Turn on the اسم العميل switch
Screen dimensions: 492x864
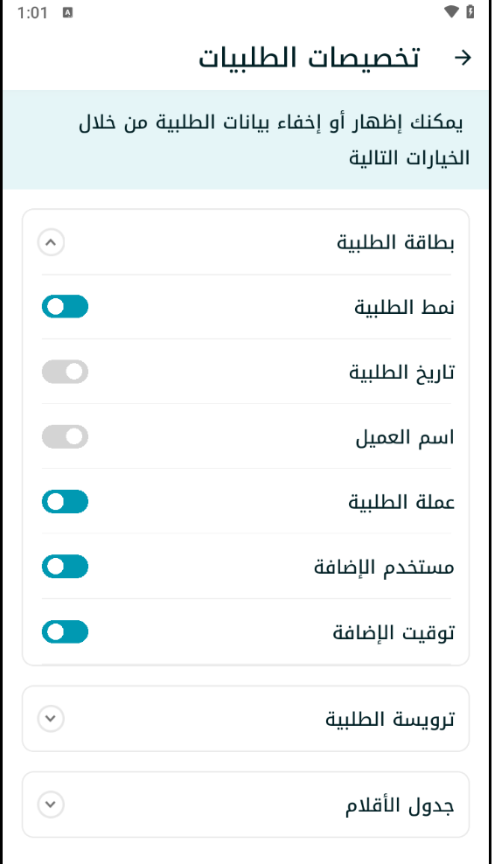click(65, 437)
